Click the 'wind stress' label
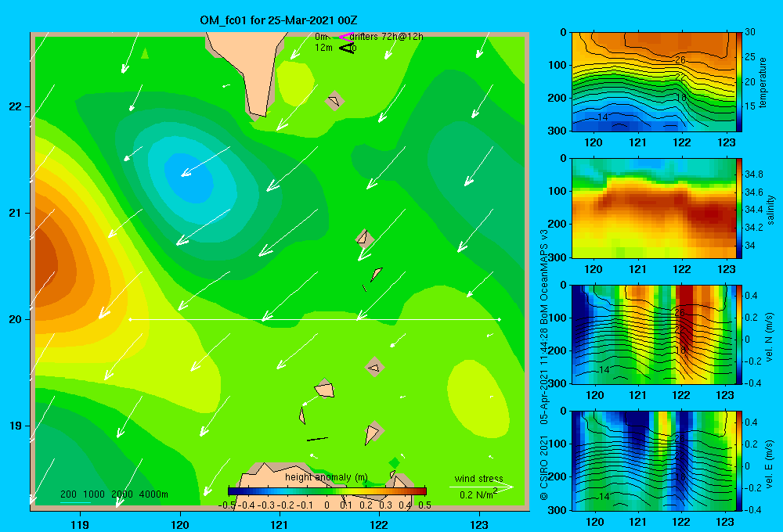This screenshot has height=532, width=783. 478,478
